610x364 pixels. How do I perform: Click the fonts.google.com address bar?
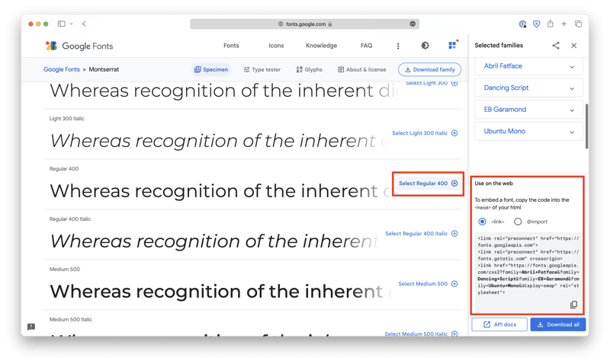point(304,24)
